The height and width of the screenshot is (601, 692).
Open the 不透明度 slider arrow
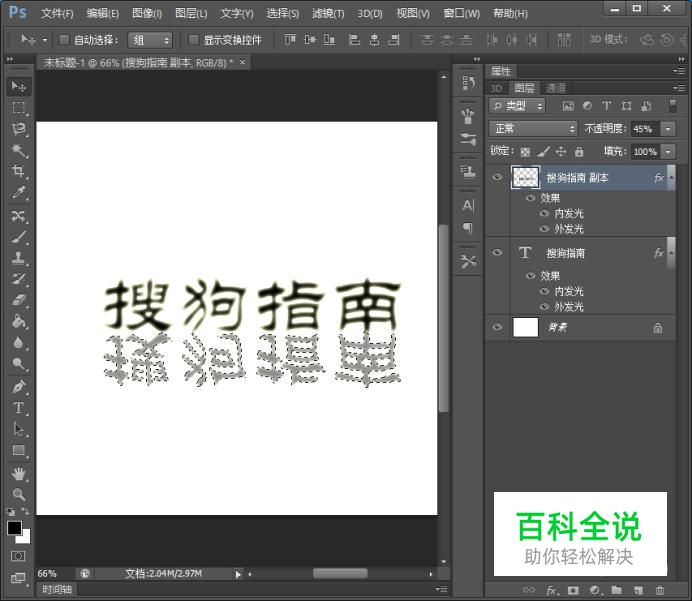coord(668,129)
